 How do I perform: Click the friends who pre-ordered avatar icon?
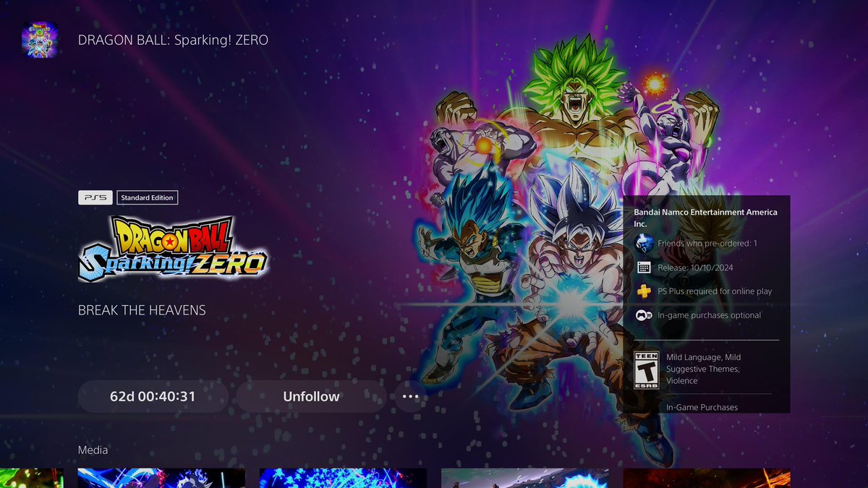pyautogui.click(x=644, y=244)
